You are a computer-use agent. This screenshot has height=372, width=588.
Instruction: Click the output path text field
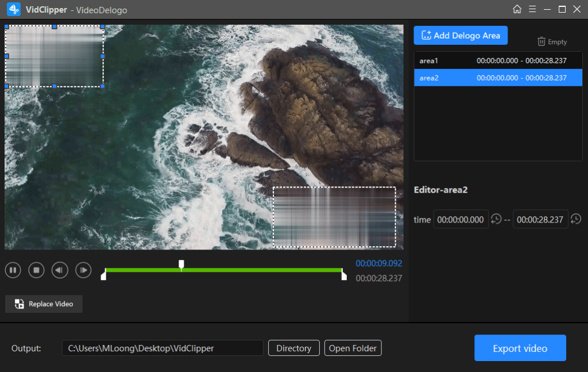[163, 347]
